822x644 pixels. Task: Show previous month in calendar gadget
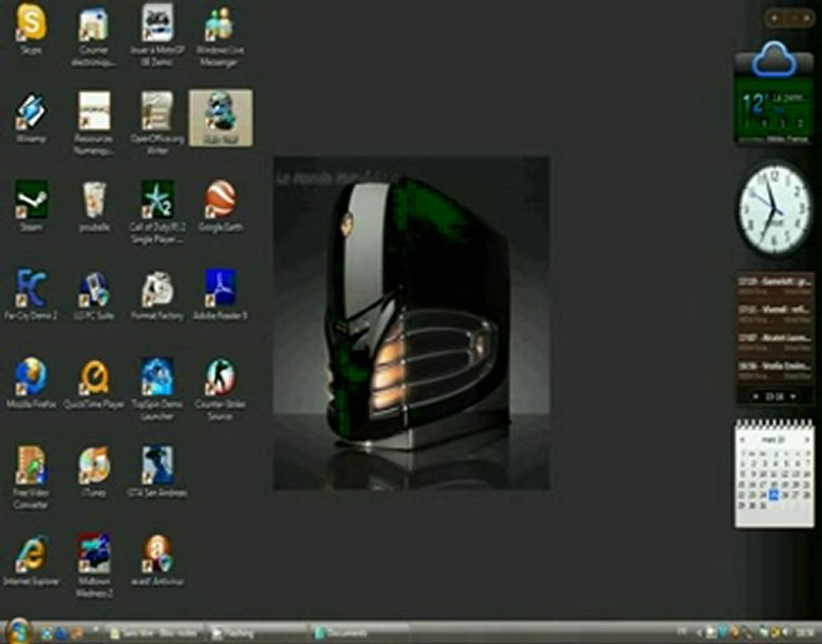point(742,439)
